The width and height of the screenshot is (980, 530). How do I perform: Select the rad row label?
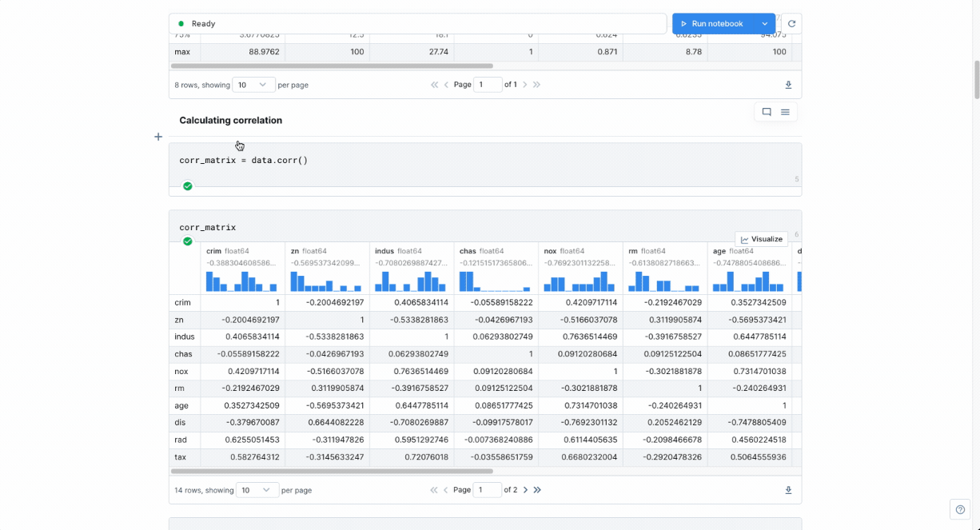point(181,440)
